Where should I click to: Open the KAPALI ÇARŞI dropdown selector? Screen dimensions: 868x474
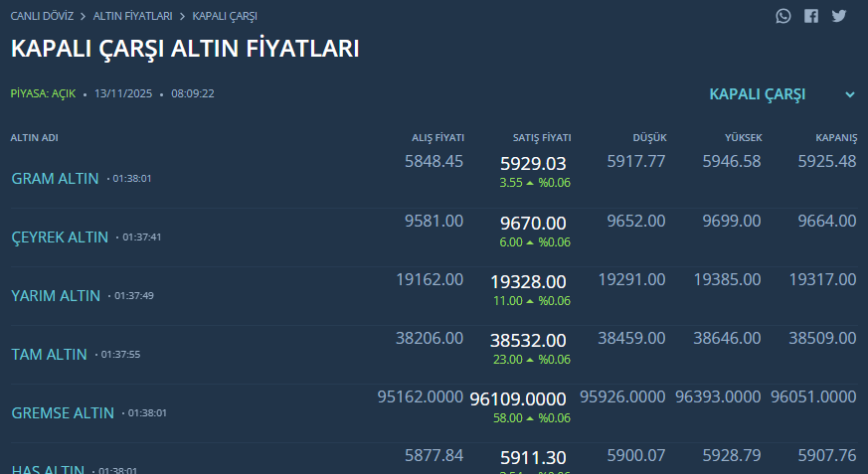pos(758,94)
